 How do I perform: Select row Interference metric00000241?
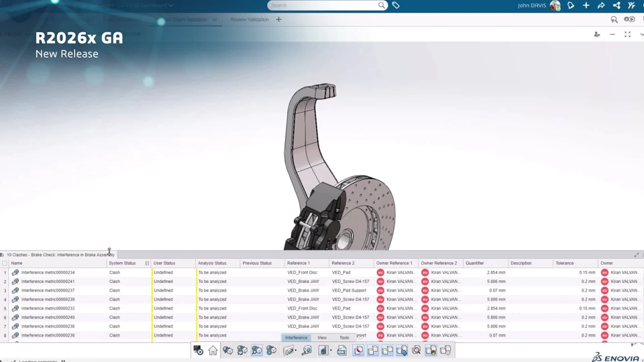[x=322, y=282]
